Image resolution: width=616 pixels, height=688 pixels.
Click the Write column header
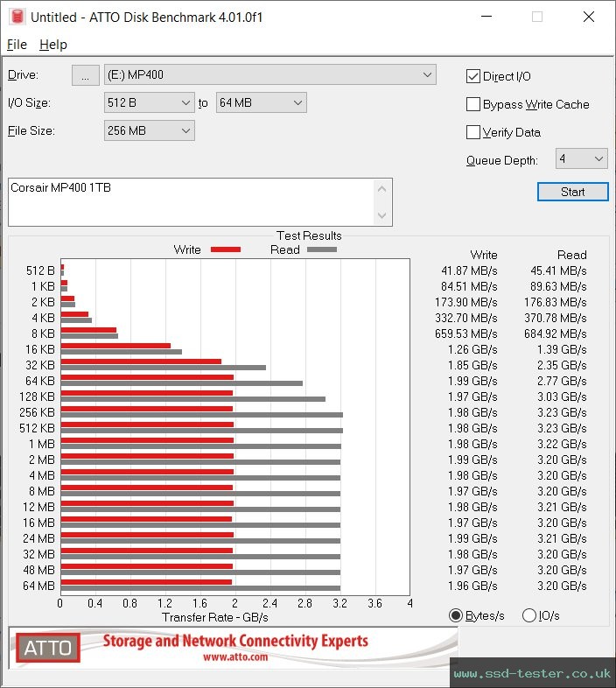pyautogui.click(x=484, y=255)
